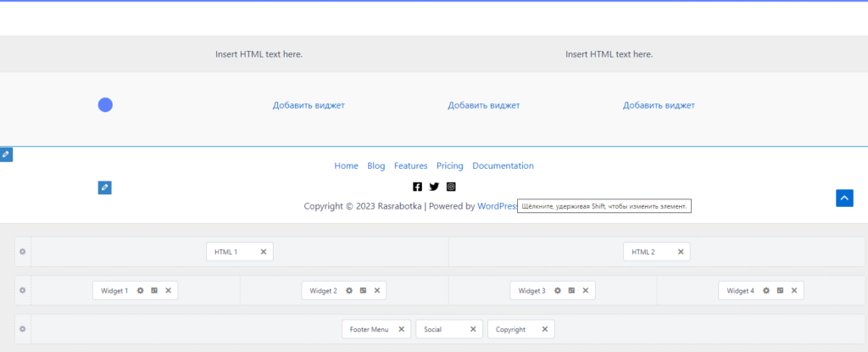The height and width of the screenshot is (352, 868).
Task: Open settings gear on Widget 4 chip
Action: pyautogui.click(x=766, y=290)
